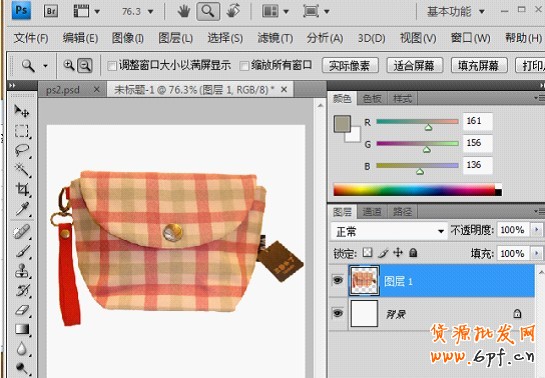Switch to the 色板 panel tab

(372, 99)
